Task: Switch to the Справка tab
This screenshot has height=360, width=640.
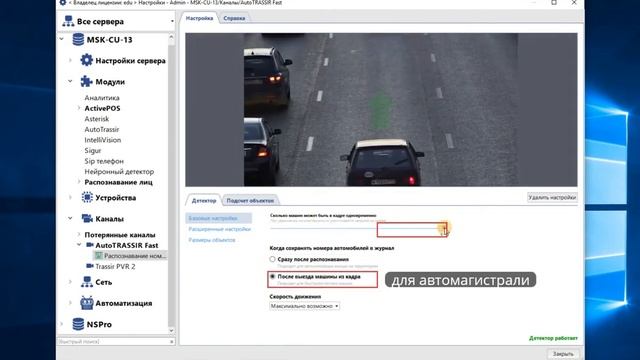Action: (234, 18)
